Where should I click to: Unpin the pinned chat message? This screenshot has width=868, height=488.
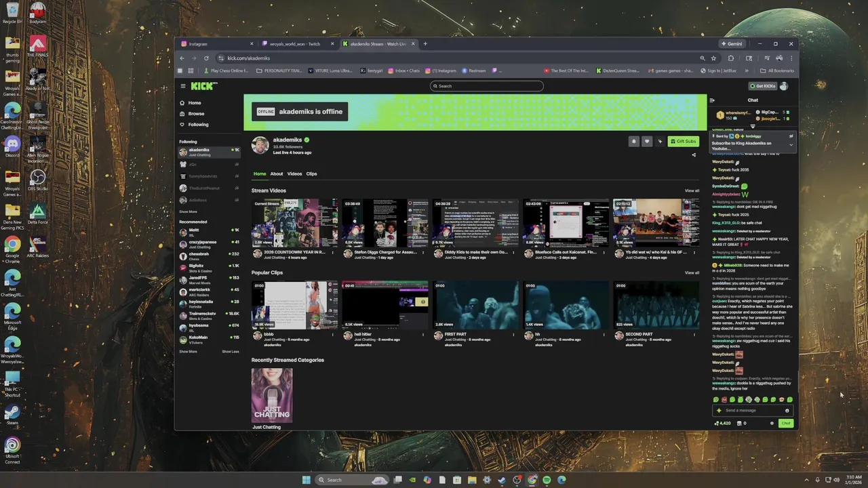pos(791,136)
